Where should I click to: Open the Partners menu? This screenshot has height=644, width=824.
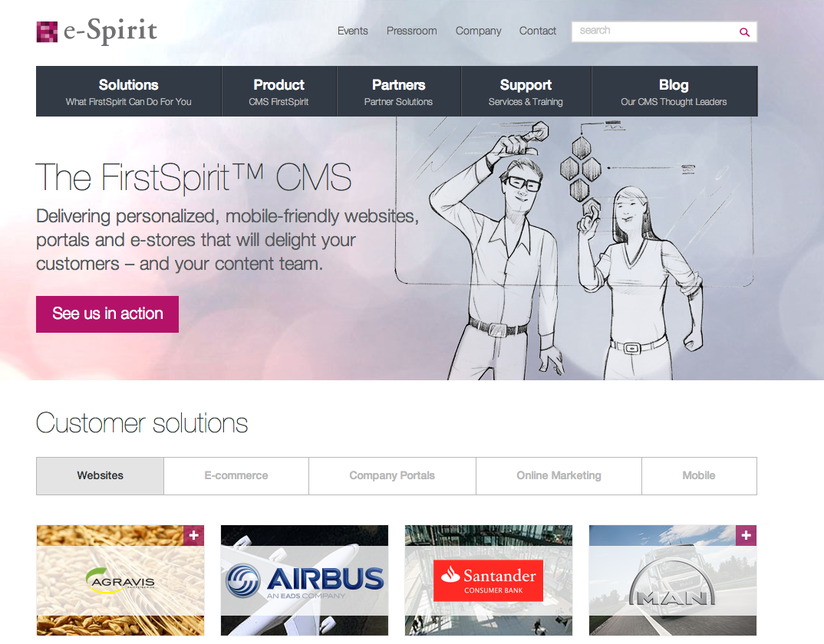[x=399, y=91]
